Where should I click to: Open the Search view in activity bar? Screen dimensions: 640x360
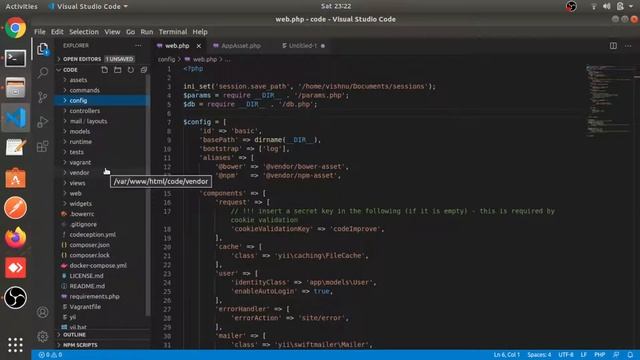pos(43,73)
